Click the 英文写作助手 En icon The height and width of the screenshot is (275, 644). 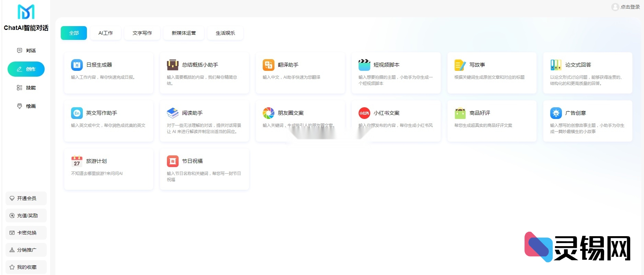click(77, 113)
